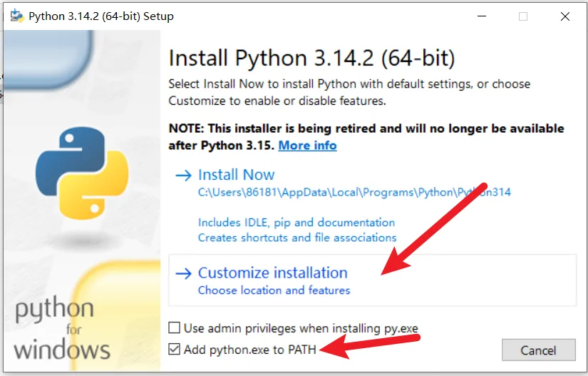
Task: Click the Python 3.14.2 Setup title bar text
Action: pyautogui.click(x=100, y=16)
